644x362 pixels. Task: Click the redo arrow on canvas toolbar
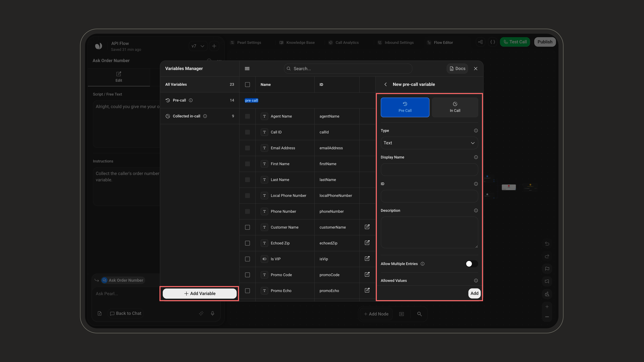(x=547, y=256)
